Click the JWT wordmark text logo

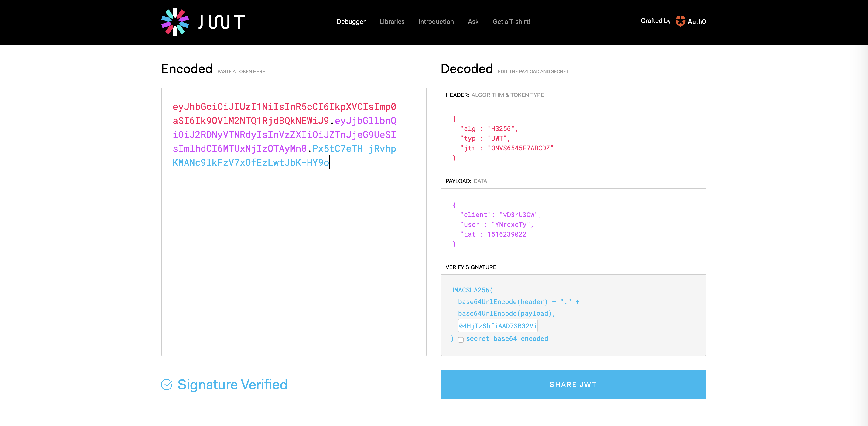[222, 22]
